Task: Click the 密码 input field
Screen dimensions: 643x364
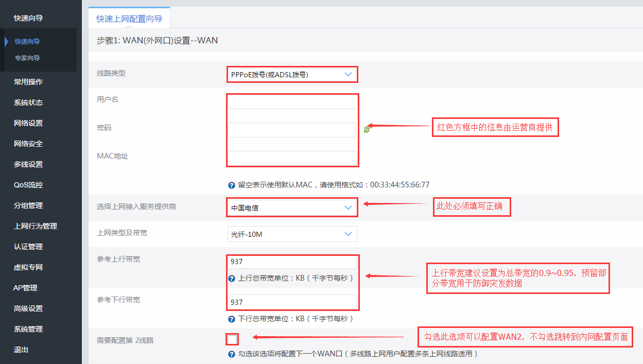Action: tap(291, 130)
